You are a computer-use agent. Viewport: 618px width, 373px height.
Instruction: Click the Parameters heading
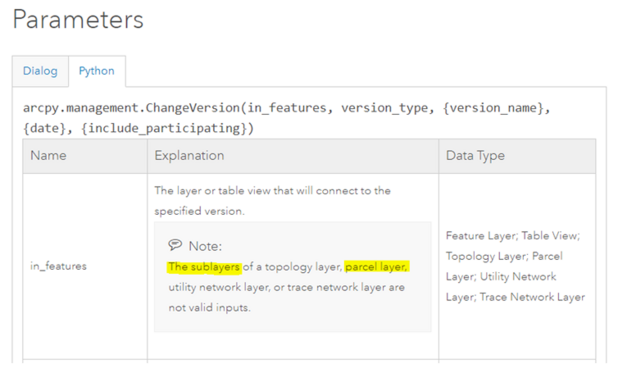[x=78, y=19]
